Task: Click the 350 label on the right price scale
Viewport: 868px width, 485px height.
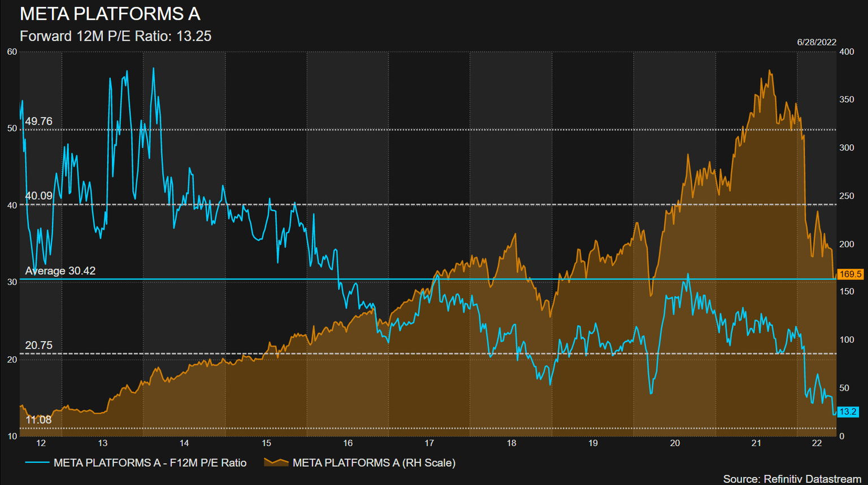Action: tap(847, 100)
